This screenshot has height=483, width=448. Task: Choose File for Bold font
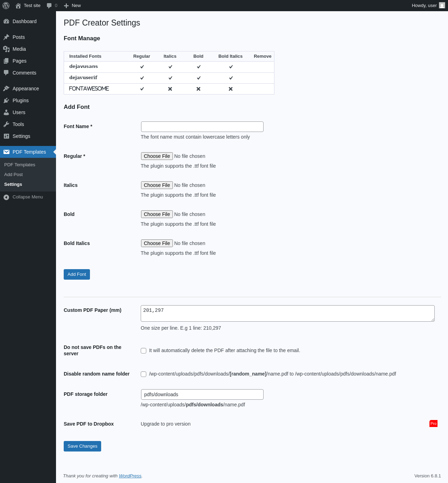pyautogui.click(x=157, y=214)
